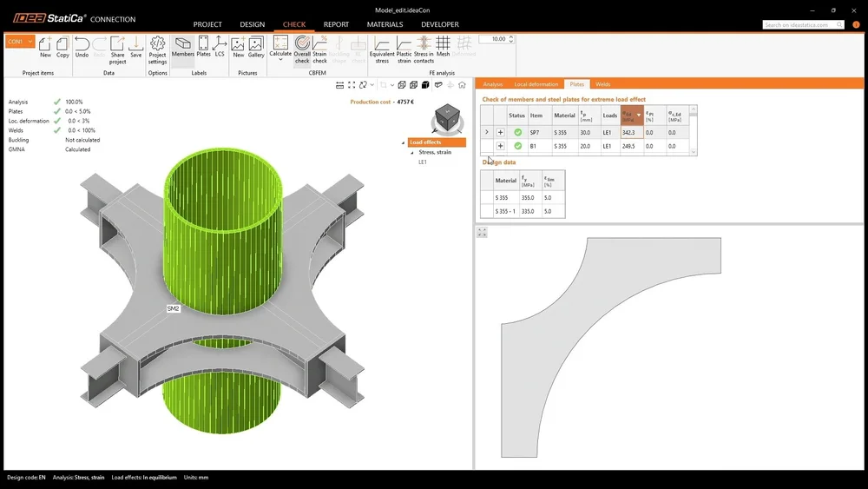Screen dimensions: 868x489
Task: Open the pictures Gallery
Action: [256, 47]
